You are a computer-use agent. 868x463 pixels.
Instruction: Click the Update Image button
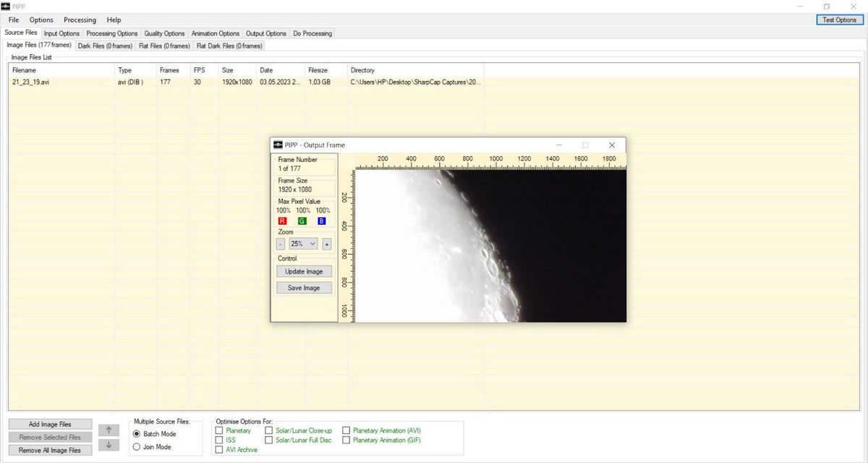coord(304,271)
